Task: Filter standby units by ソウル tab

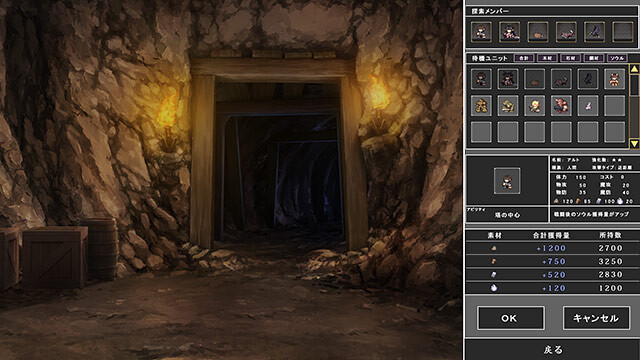Action: [x=617, y=58]
